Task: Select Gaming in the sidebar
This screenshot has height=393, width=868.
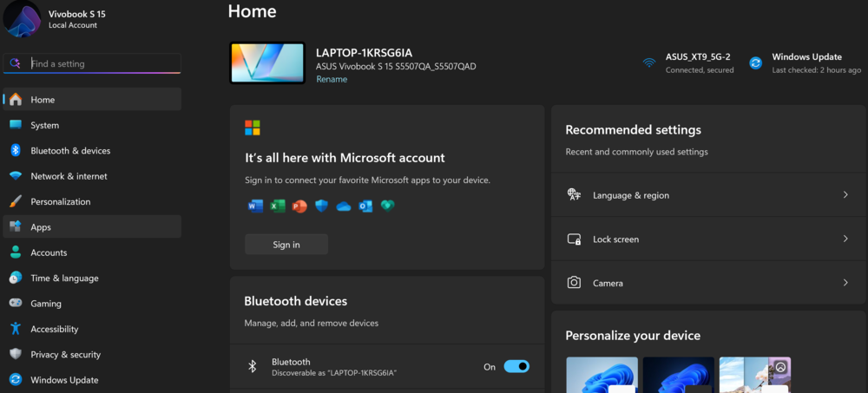Action: 92,304
